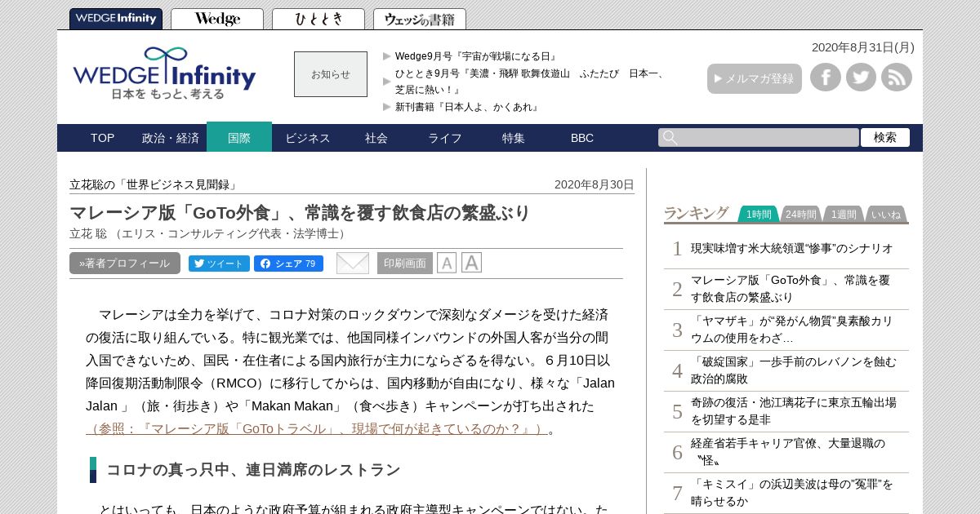Click the メルマガ登録 button

755,78
